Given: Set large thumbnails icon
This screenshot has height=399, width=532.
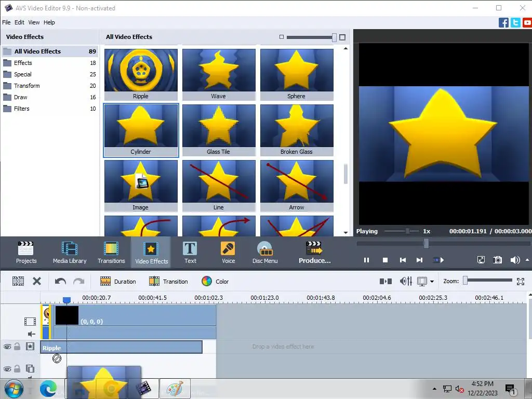Looking at the screenshot, I should (342, 37).
